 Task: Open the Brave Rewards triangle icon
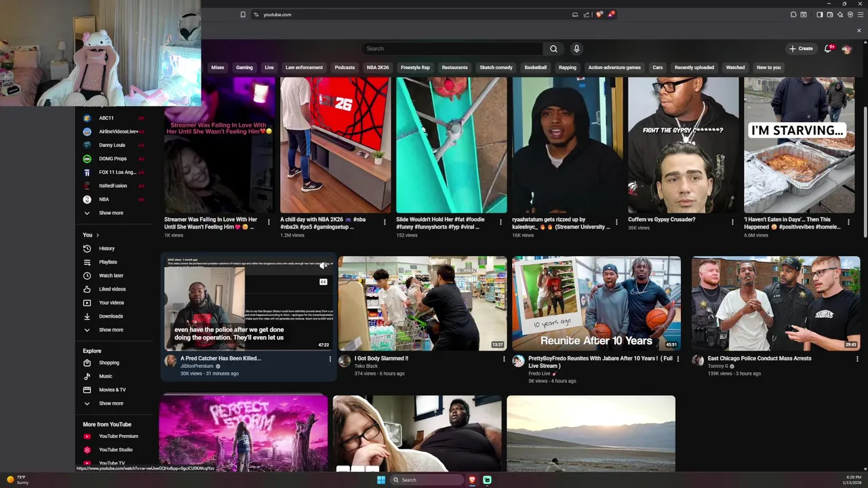pyautogui.click(x=610, y=14)
